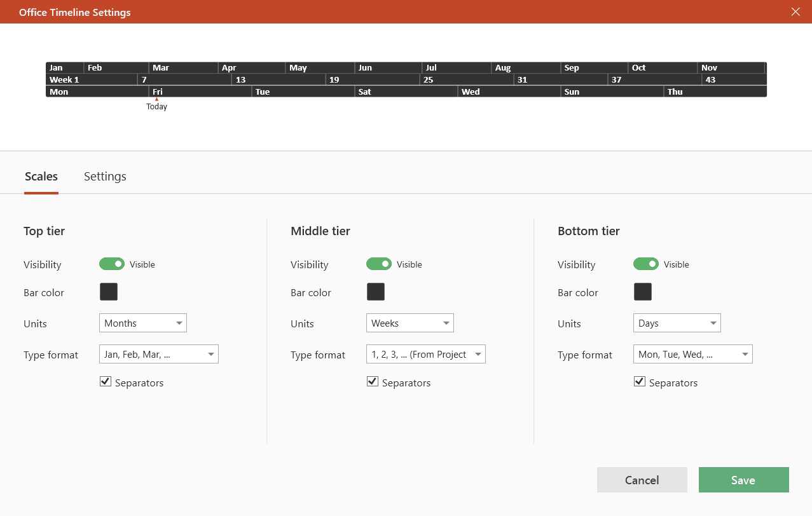Open Bottom tier bar color picker

(643, 292)
